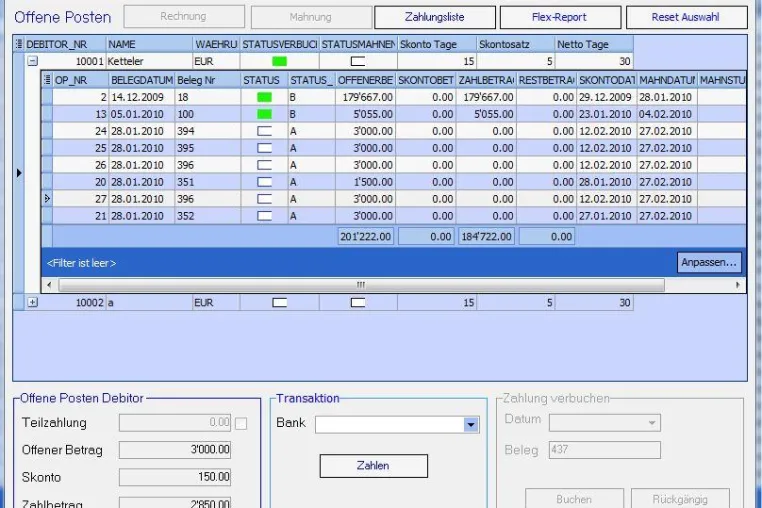Toggle status box for OP 24 row
The image size is (762, 508).
coord(264,131)
